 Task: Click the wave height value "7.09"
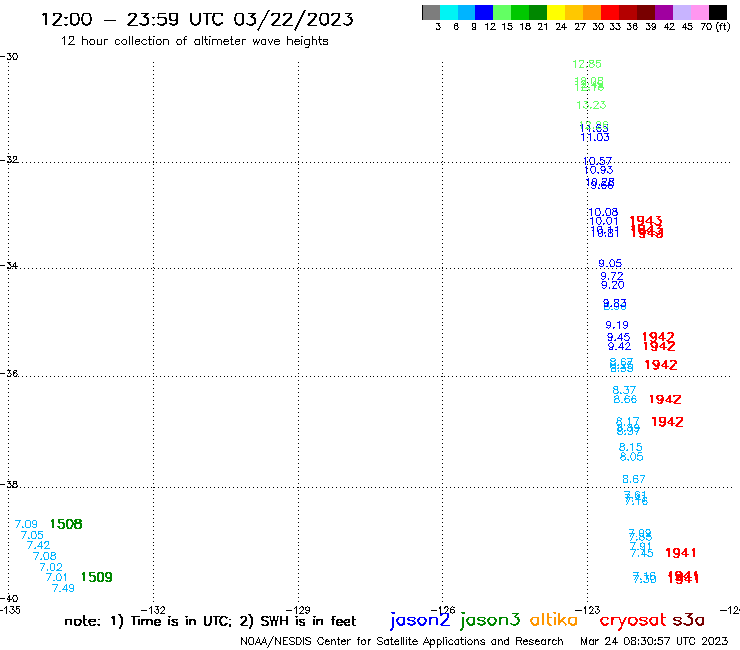click(x=26, y=524)
